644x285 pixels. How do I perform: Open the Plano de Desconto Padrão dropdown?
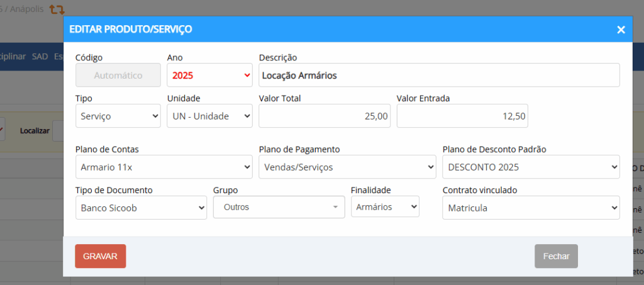(x=531, y=167)
